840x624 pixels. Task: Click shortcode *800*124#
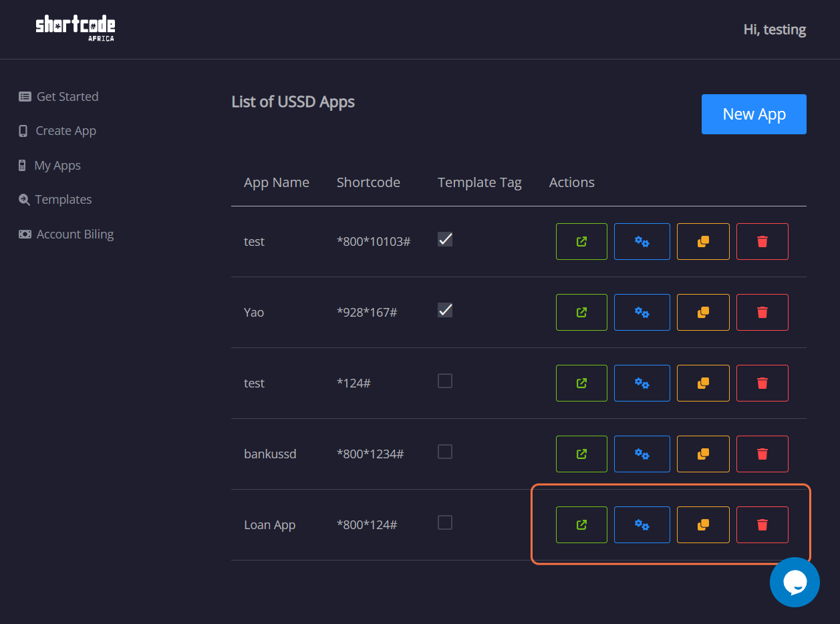(x=367, y=524)
